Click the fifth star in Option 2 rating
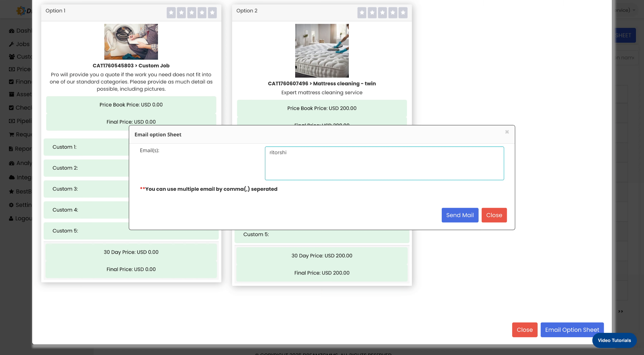This screenshot has width=644, height=355. [403, 13]
